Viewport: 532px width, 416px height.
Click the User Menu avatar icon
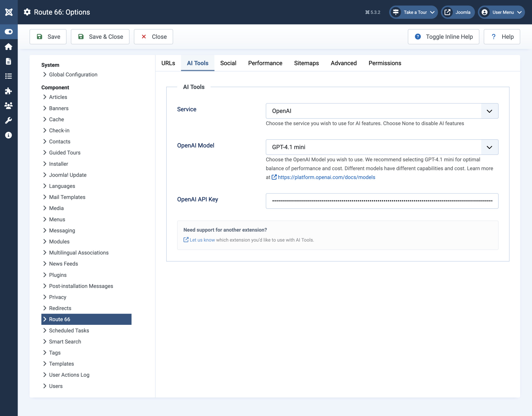coord(484,12)
